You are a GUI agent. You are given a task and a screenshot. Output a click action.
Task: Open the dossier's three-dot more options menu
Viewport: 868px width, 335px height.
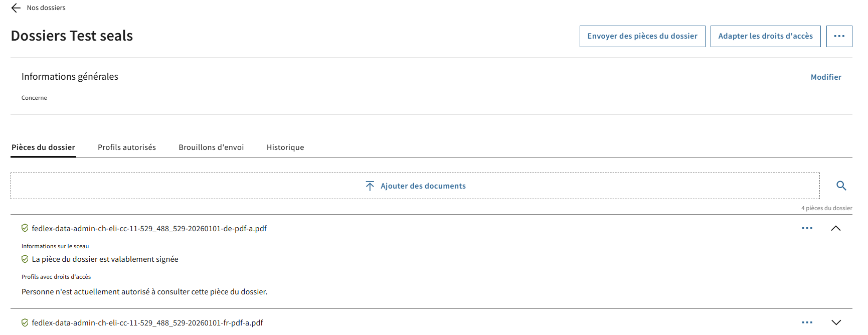[839, 36]
